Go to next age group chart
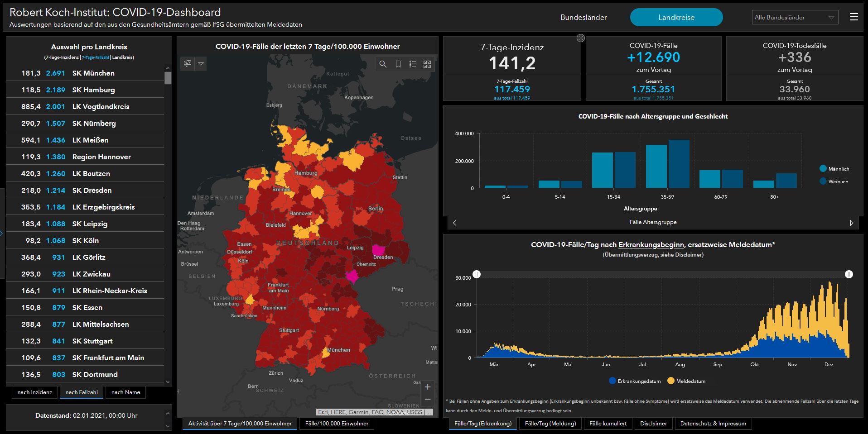Screen dimensions: 868x434 pos(851,223)
